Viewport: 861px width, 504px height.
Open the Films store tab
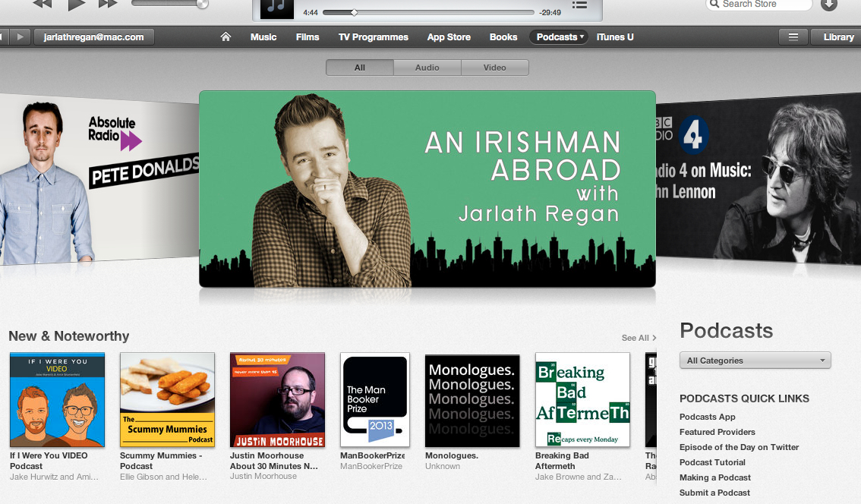point(307,36)
